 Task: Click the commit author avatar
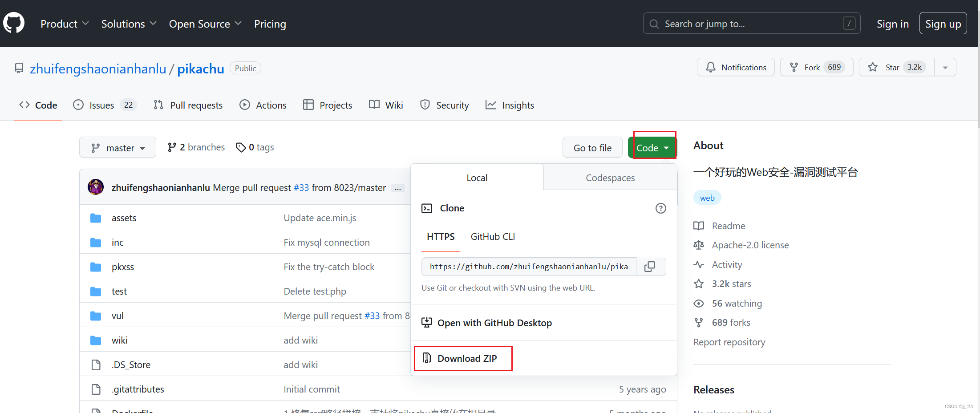(96, 187)
